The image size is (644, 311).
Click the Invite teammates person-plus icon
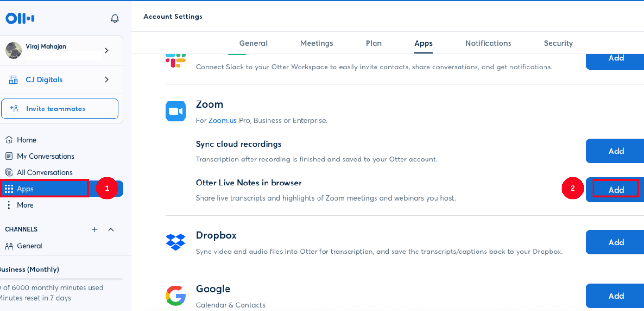(14, 109)
